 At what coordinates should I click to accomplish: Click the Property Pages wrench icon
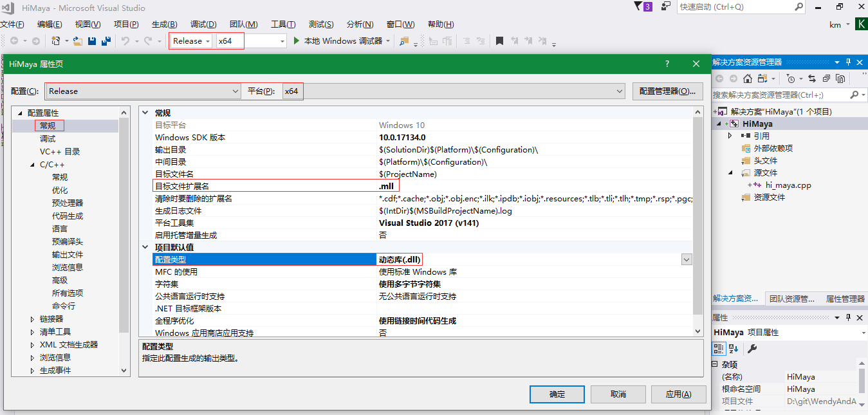tap(752, 348)
